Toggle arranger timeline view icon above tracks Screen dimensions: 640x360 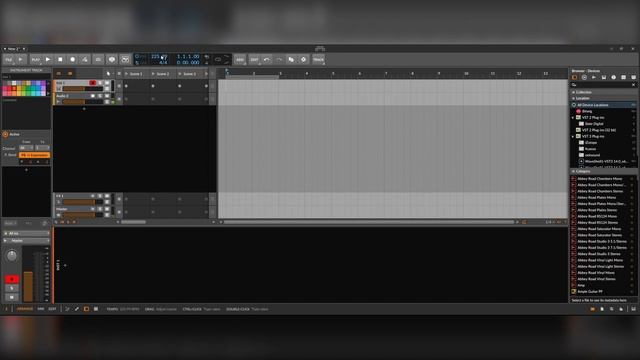tap(70, 73)
